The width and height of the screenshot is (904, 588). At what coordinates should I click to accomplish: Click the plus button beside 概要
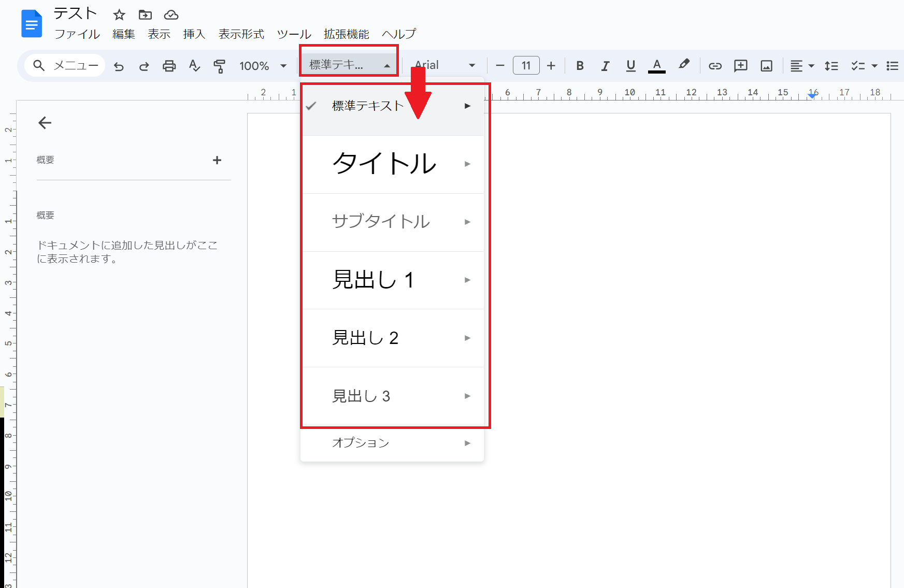click(x=217, y=160)
